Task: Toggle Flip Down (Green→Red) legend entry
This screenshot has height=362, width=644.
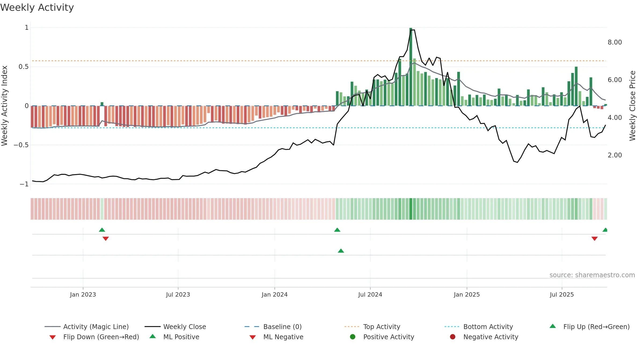Action: coord(94,337)
